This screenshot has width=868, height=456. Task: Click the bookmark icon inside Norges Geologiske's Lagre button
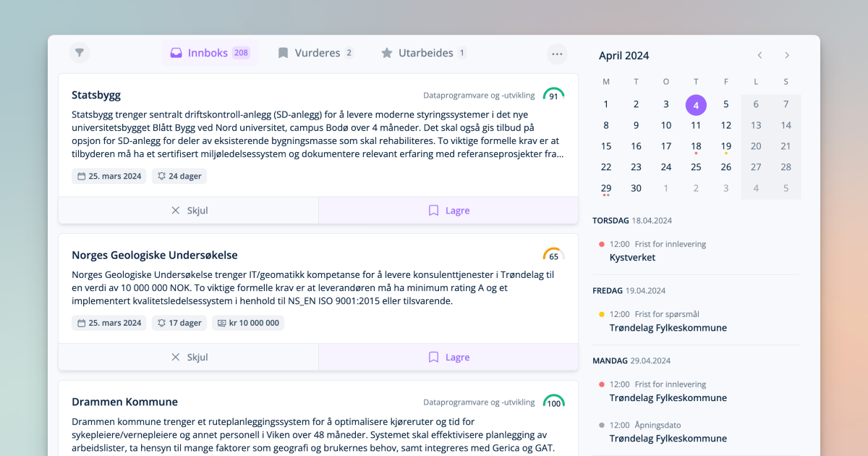(433, 357)
